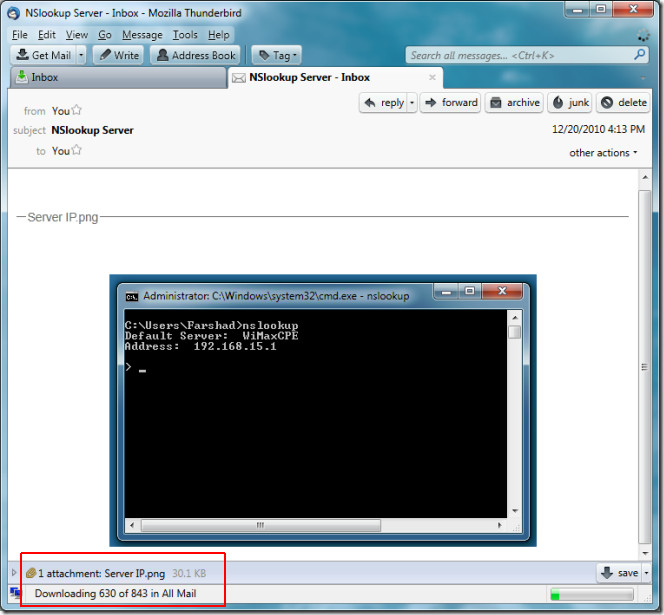The height and width of the screenshot is (615, 664).
Task: Click the paperclip attachment icon
Action: 31,573
